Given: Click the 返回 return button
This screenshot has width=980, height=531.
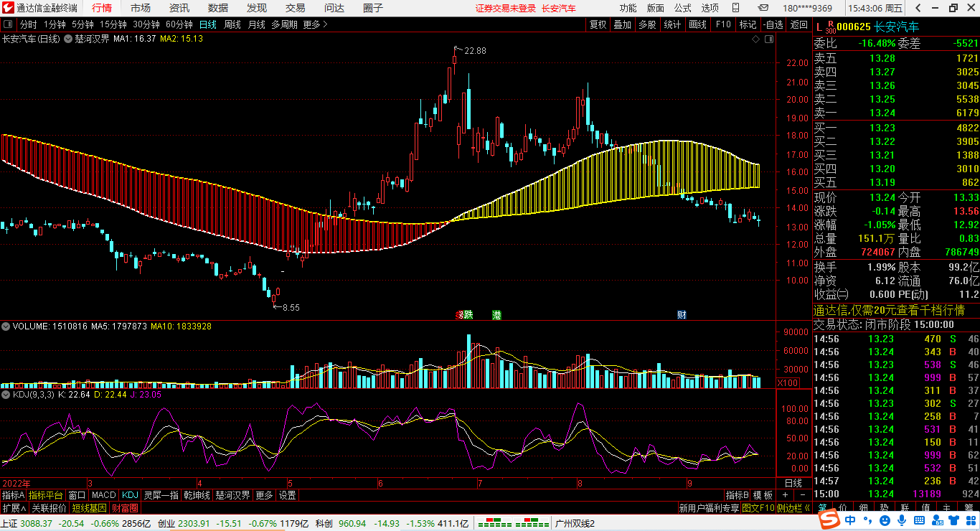Looking at the screenshot, I should pos(798,24).
